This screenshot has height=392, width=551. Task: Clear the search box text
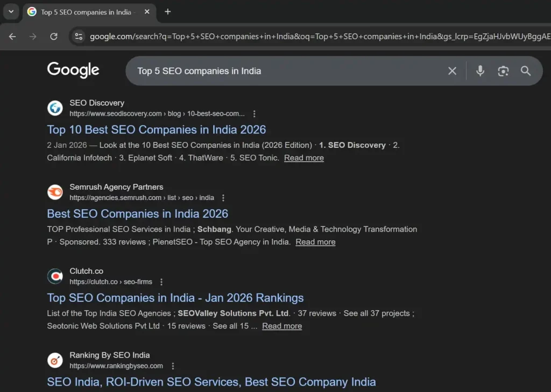(x=452, y=71)
